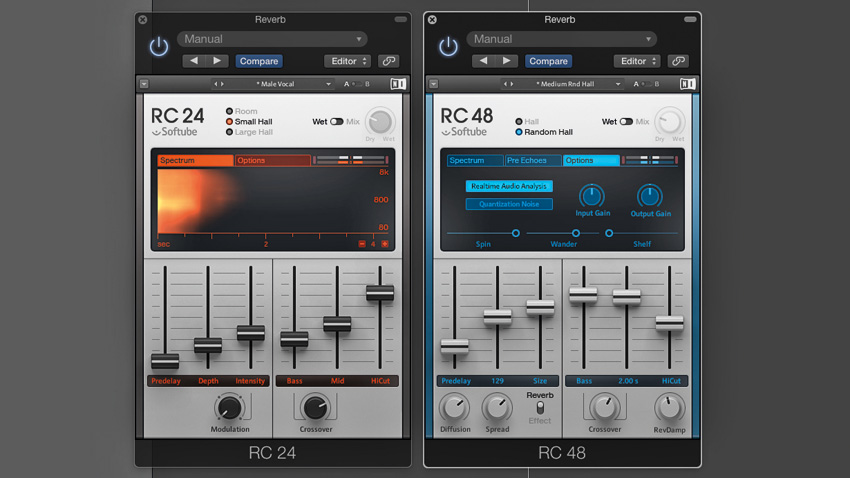Go to next preset in RC 24 window
The height and width of the screenshot is (478, 850).
[217, 61]
